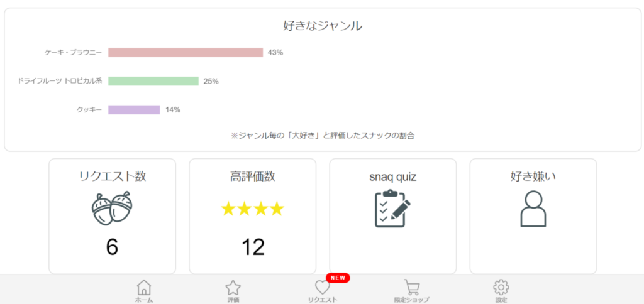Viewport: 644px width, 304px height.
Task: Open リクエスト via the heart icon
Action: point(322,288)
